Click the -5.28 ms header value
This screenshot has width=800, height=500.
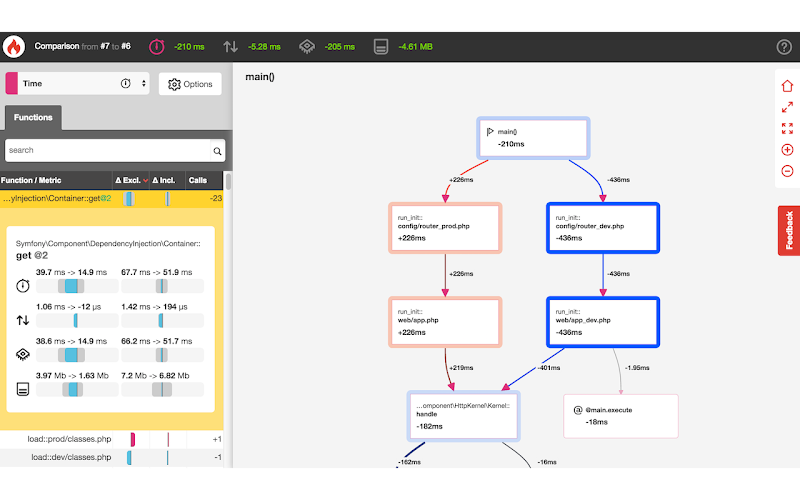tap(264, 47)
